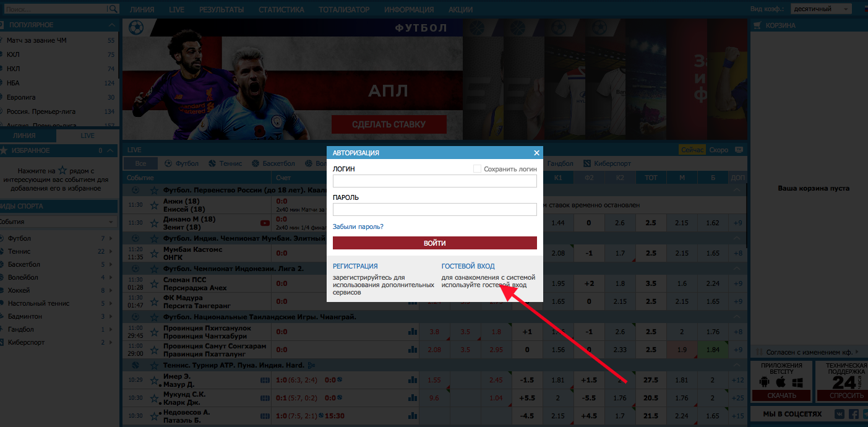Collapse the Избранное section
Viewport: 868px width, 427px height.
tap(111, 150)
